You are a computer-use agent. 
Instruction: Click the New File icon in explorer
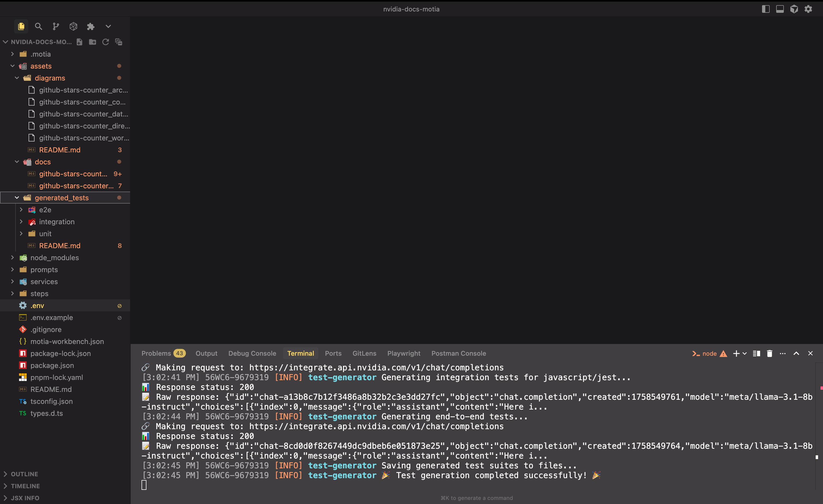click(79, 42)
